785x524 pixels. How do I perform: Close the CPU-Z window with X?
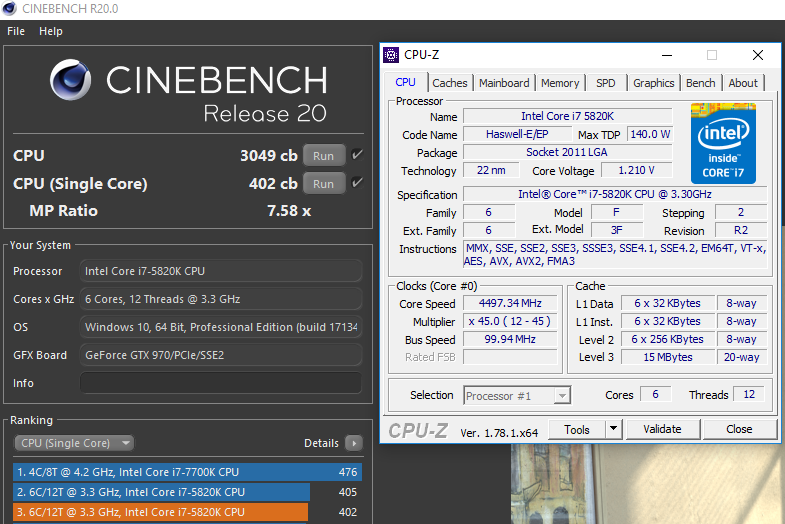tap(758, 55)
